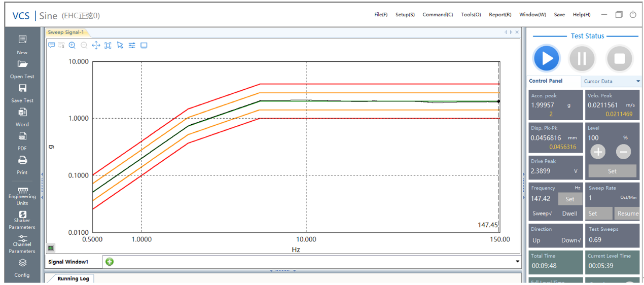Image resolution: width=644 pixels, height=285 pixels.
Task: Increase test level with the plus button
Action: tap(598, 152)
